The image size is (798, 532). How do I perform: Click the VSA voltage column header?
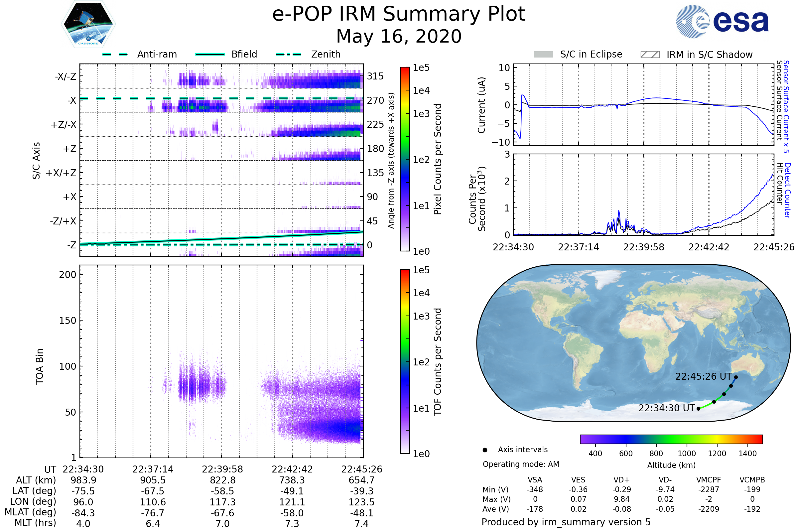[535, 480]
